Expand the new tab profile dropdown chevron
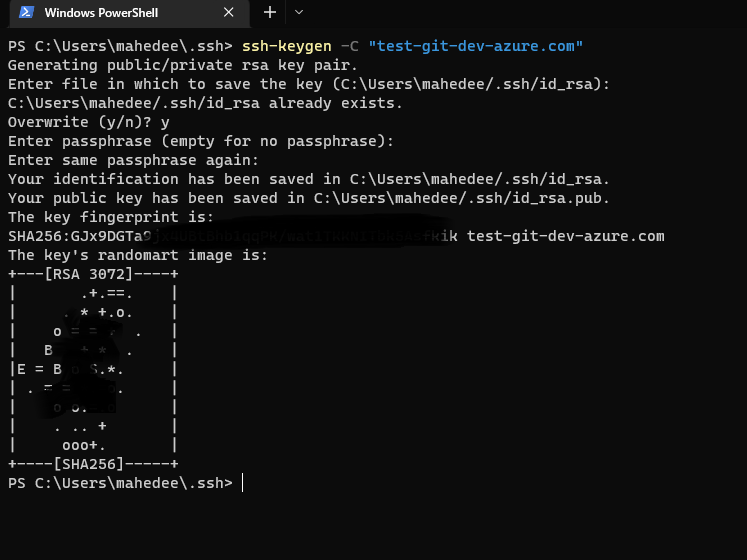Image resolution: width=747 pixels, height=560 pixels. pos(299,12)
